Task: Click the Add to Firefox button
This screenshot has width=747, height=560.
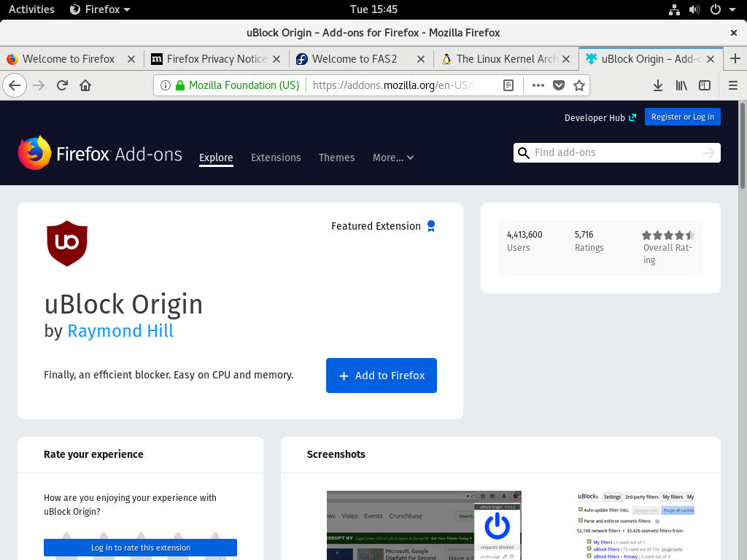Action: coord(381,376)
